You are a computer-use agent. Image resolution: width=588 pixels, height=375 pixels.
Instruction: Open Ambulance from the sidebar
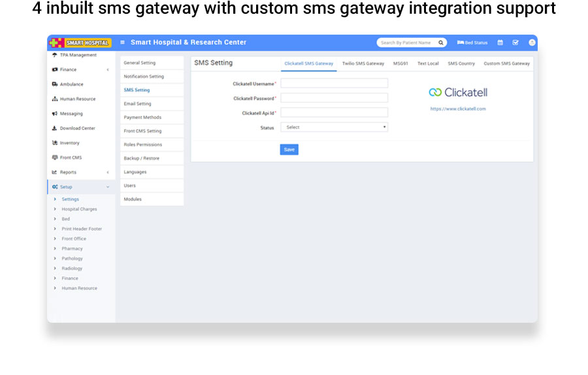coord(71,84)
